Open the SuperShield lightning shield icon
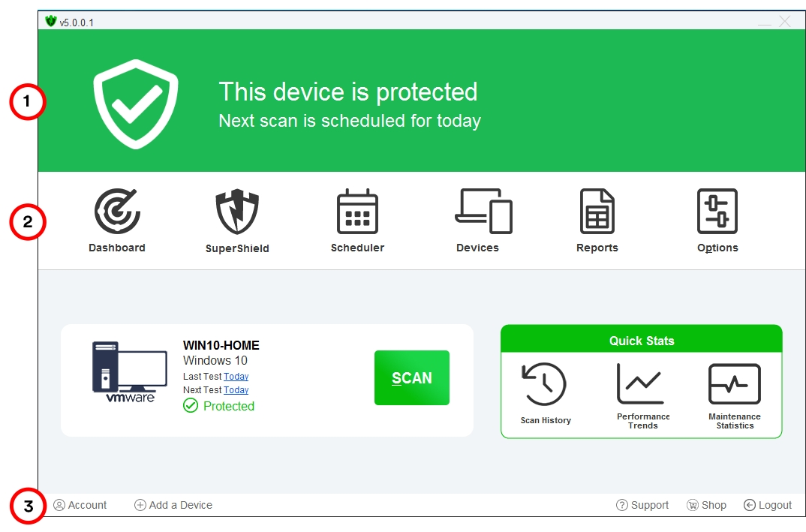 (237, 212)
